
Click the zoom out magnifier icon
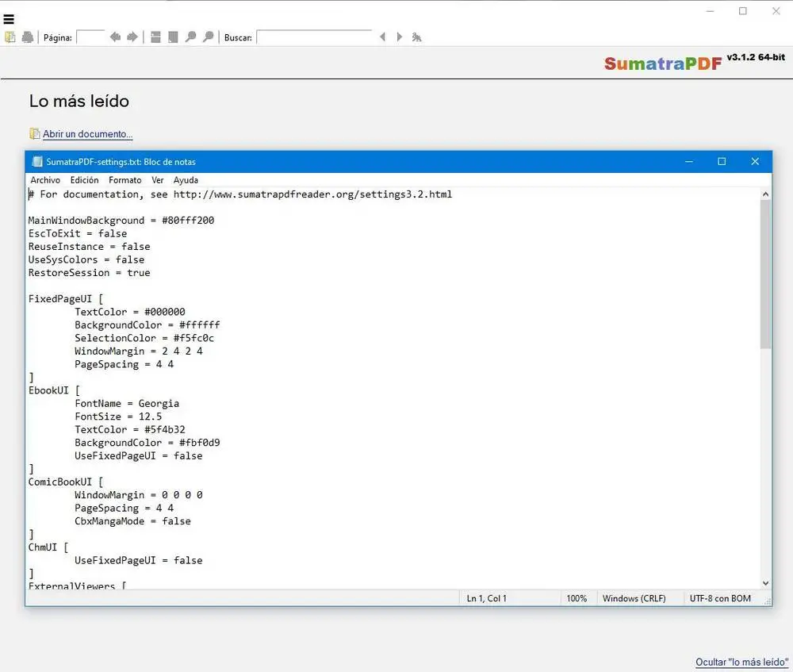[x=190, y=37]
